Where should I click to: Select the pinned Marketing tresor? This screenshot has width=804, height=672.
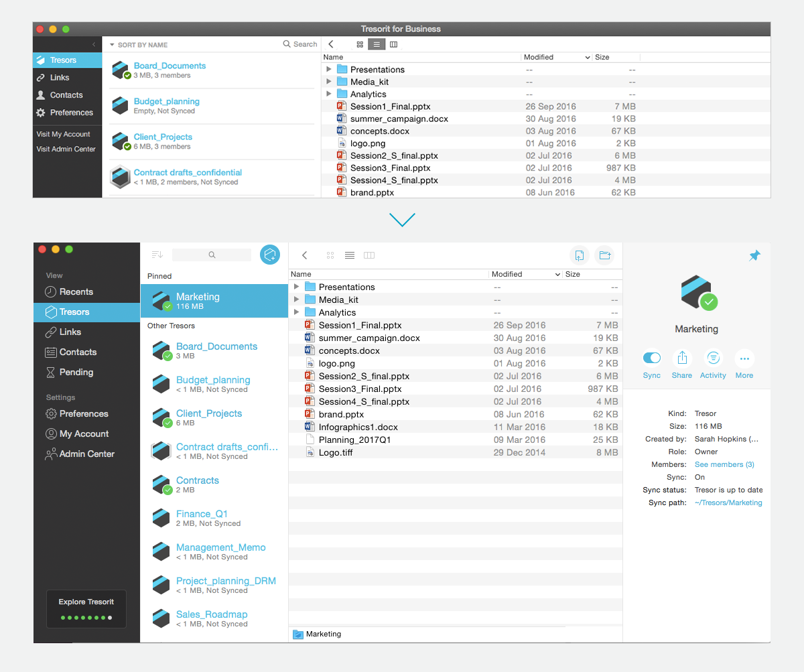click(214, 301)
